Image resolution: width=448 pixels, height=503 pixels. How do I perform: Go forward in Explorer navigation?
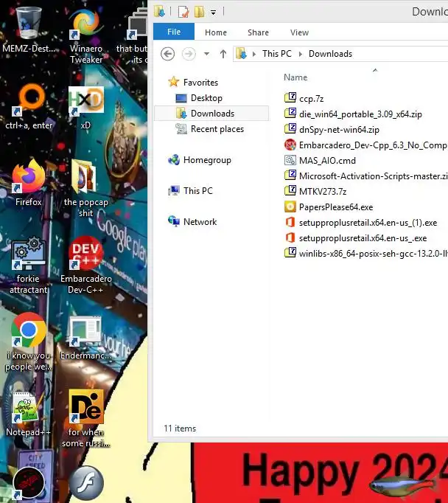tap(189, 54)
